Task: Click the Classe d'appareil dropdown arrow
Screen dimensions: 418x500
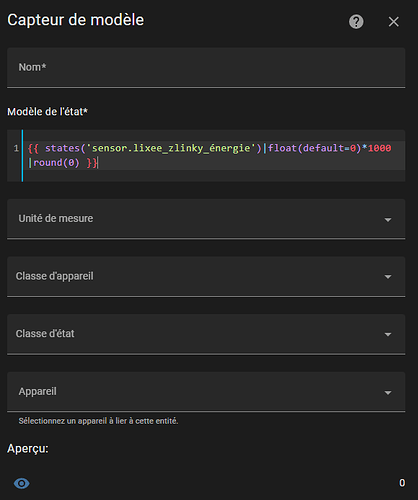Action: [x=388, y=277]
